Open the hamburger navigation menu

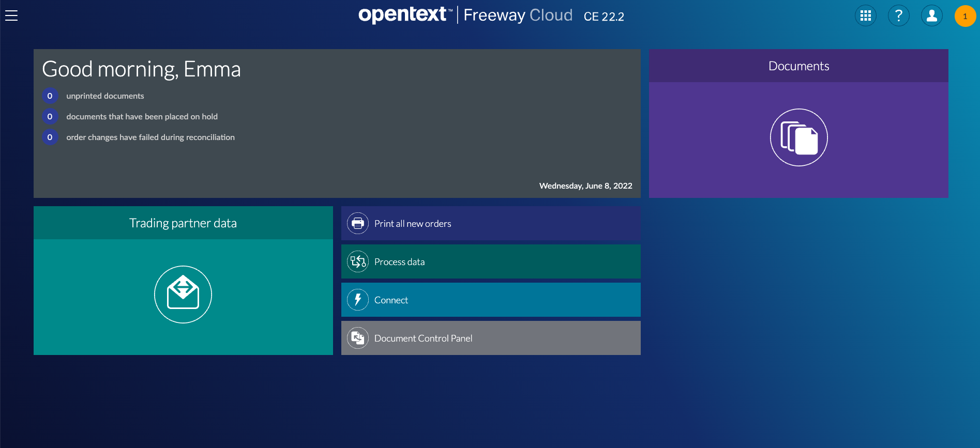(11, 16)
